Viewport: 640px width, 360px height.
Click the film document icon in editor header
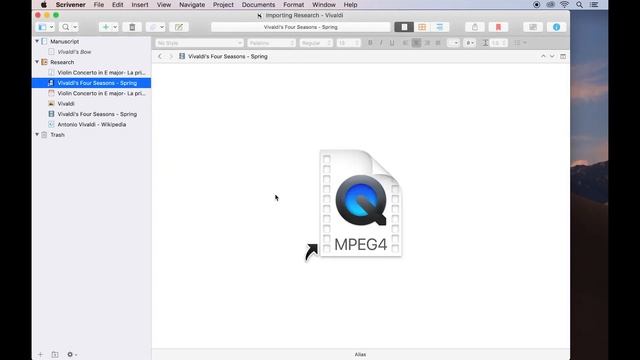pos(182,56)
